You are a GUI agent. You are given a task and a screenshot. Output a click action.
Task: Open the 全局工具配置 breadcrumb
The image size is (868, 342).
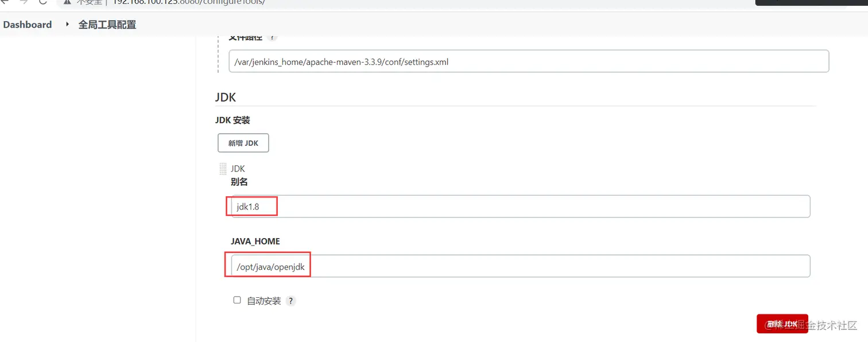point(107,25)
